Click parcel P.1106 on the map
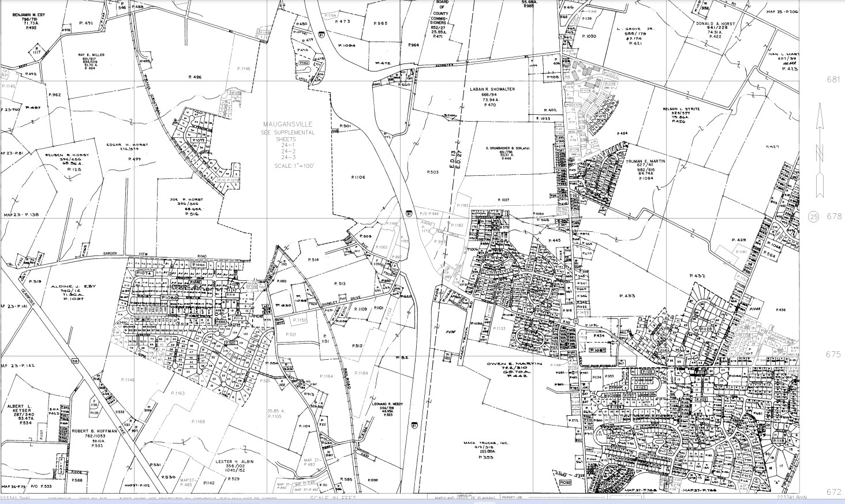 click(358, 177)
